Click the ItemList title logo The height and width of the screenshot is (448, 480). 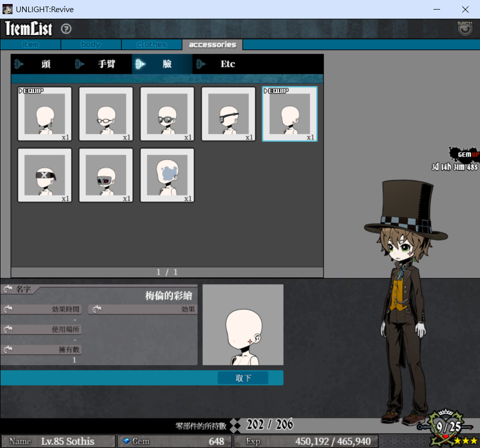tap(29, 28)
